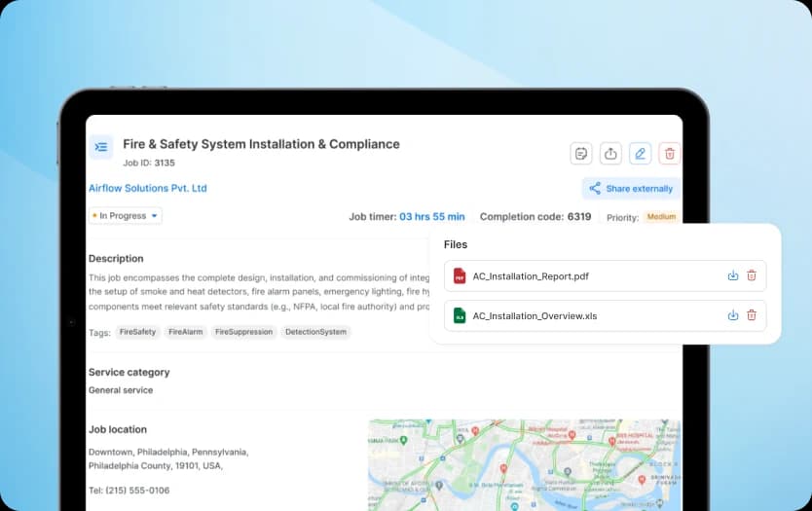
Task: Click the job title Fire & Safety System
Action: (x=261, y=144)
